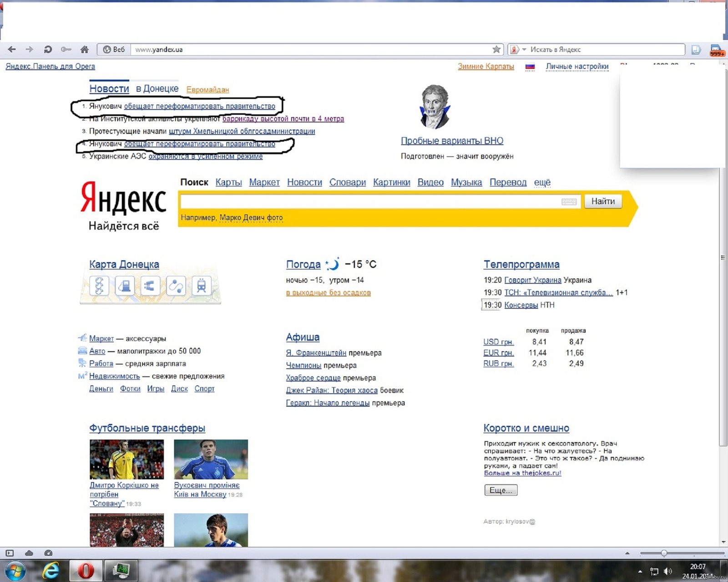
Task: Click the Веб globe badge in address bar
Action: pyautogui.click(x=114, y=50)
